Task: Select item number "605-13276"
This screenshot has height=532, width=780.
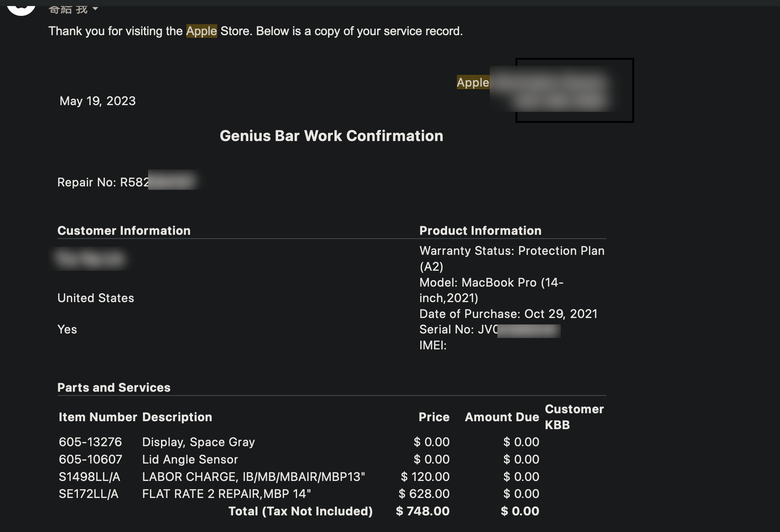Action: pos(90,441)
